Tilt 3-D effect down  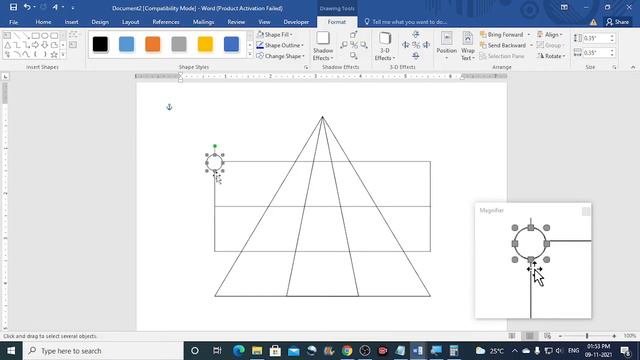tap(416, 55)
